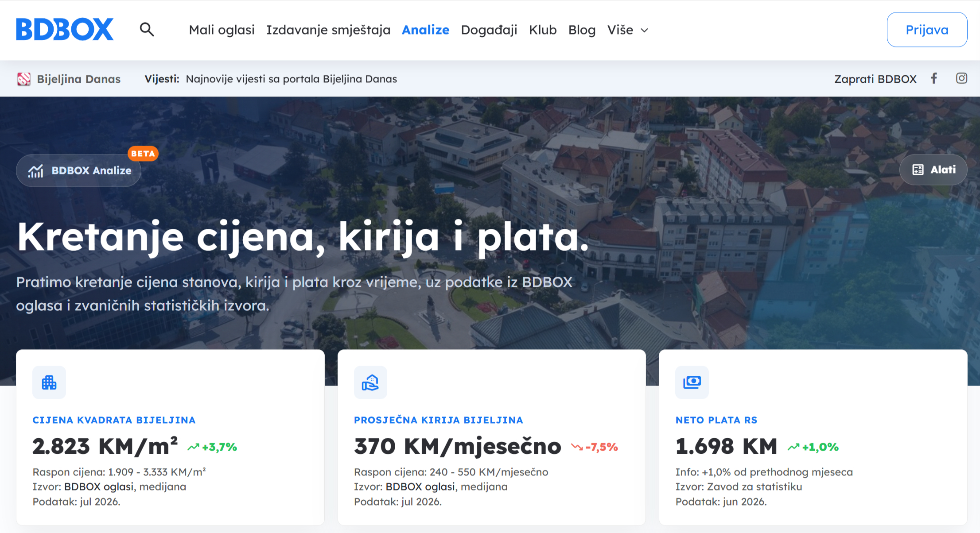Open Najnovije vijesti sa portala Bijeljina Danas

pos(292,79)
